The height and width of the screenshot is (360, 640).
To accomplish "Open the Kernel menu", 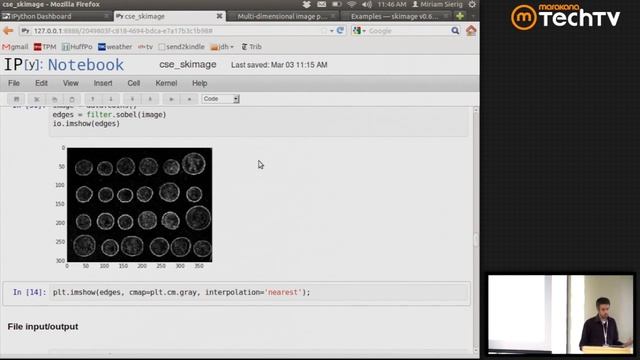I will 166,83.
